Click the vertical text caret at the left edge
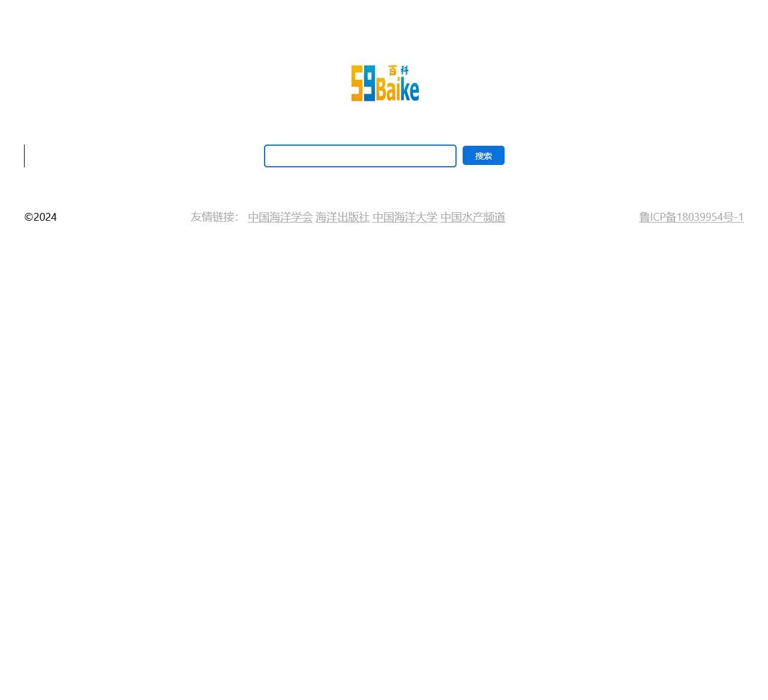 click(x=25, y=156)
